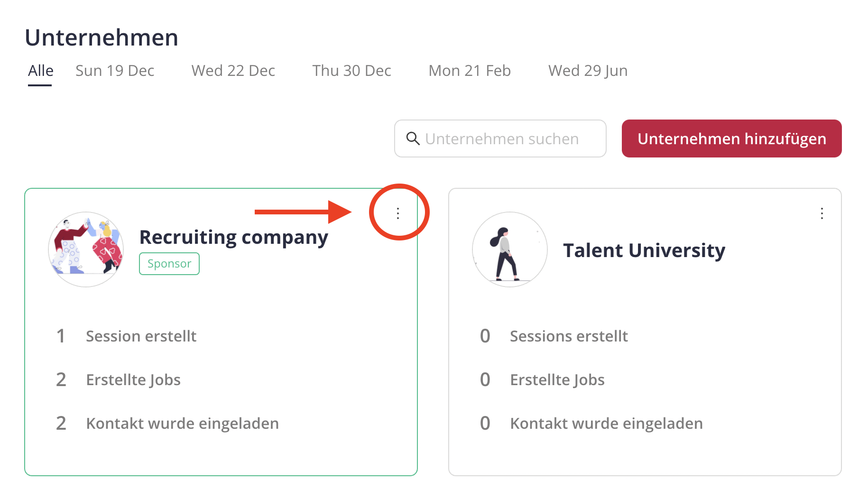This screenshot has height=480, width=868.
Task: Open three-dot menu on Talent University card
Action: pyautogui.click(x=822, y=213)
